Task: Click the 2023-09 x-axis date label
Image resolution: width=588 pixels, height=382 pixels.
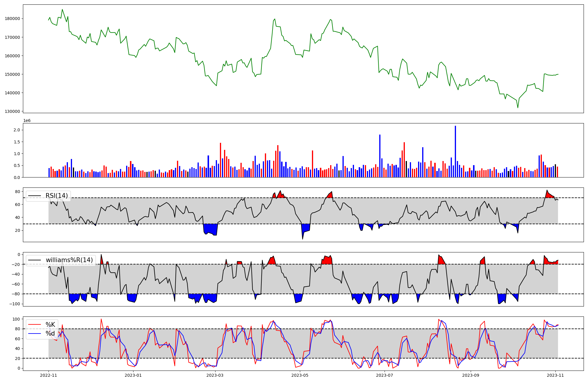Action: (471, 375)
